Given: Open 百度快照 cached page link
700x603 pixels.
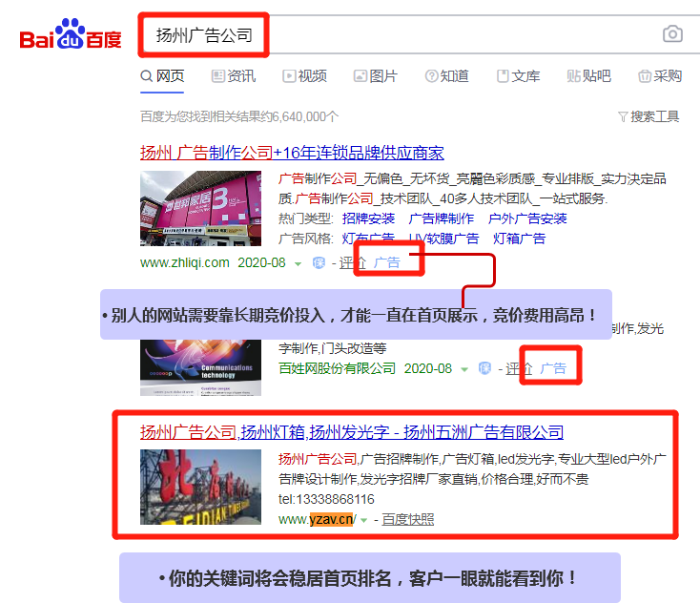Looking at the screenshot, I should click(407, 519).
